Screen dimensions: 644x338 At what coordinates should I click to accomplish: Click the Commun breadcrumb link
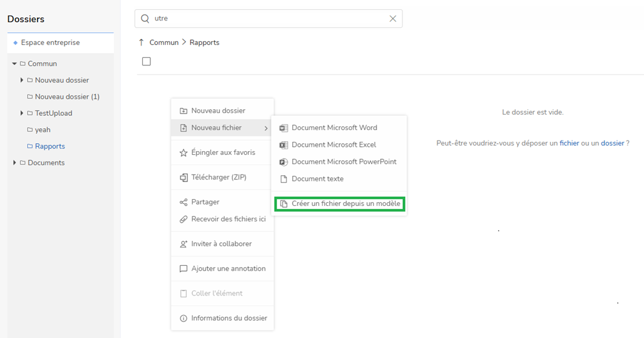click(x=164, y=43)
